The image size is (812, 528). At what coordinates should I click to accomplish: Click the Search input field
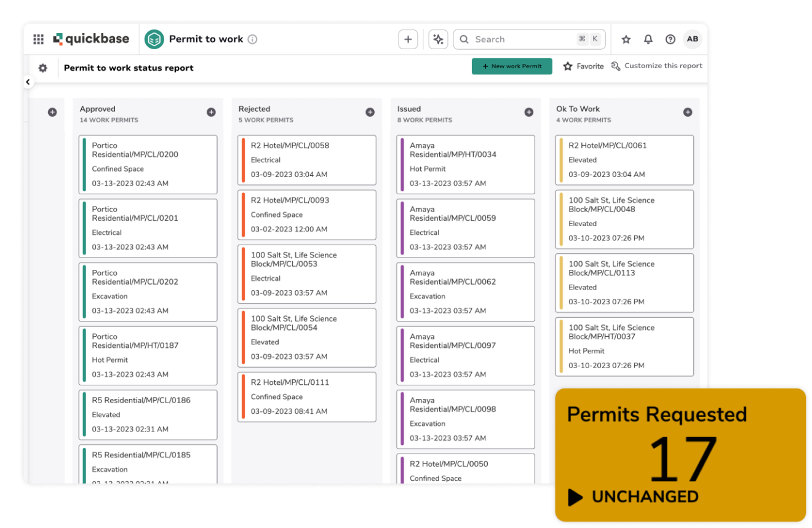(x=523, y=39)
